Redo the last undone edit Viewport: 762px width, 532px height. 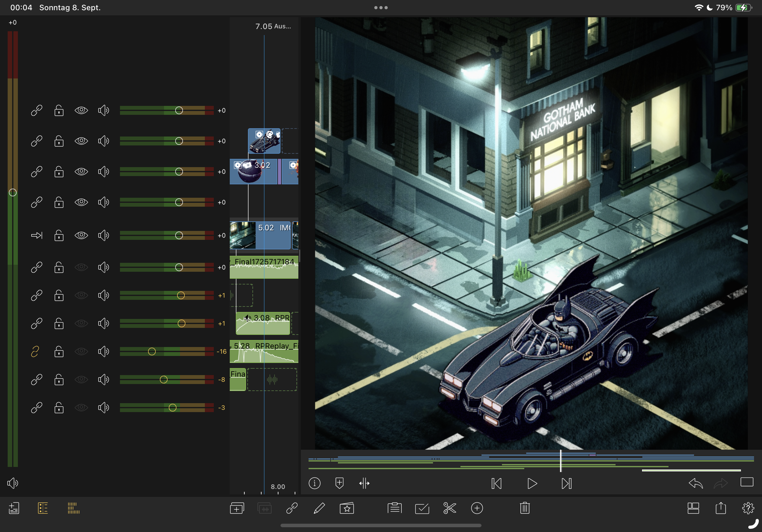721,483
